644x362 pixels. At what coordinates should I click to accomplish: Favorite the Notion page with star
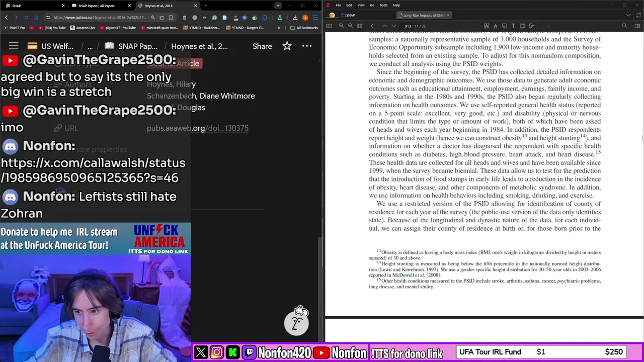[287, 46]
